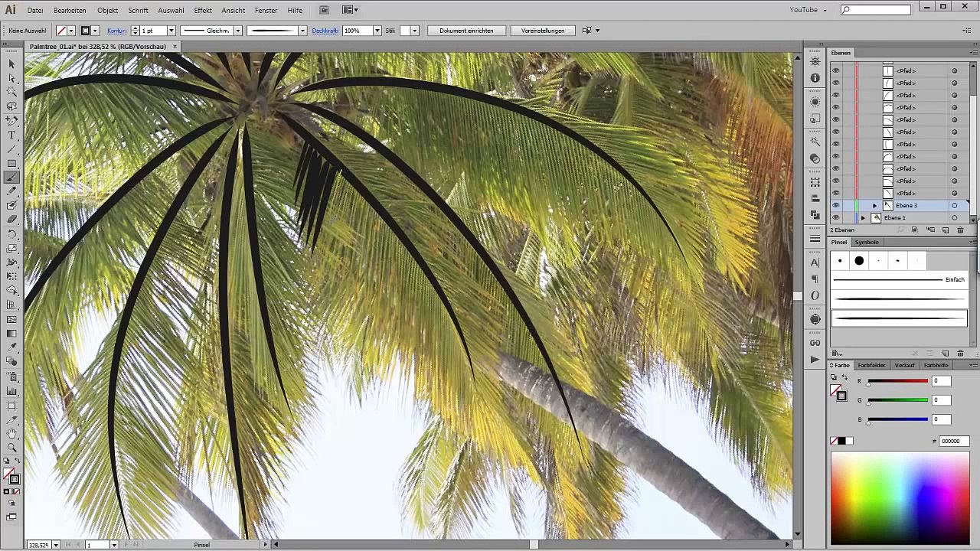Click the Deckkraft link

click(x=325, y=31)
